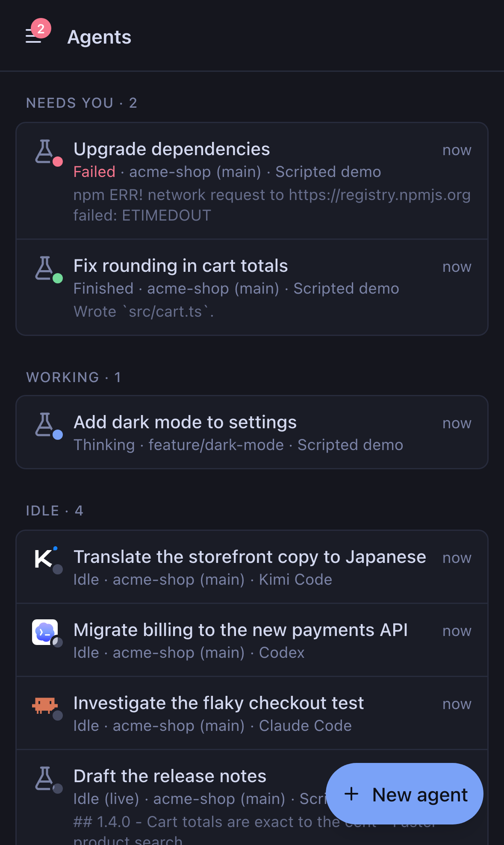This screenshot has width=504, height=845.
Task: Open Add dark mode to settings
Action: point(252,432)
